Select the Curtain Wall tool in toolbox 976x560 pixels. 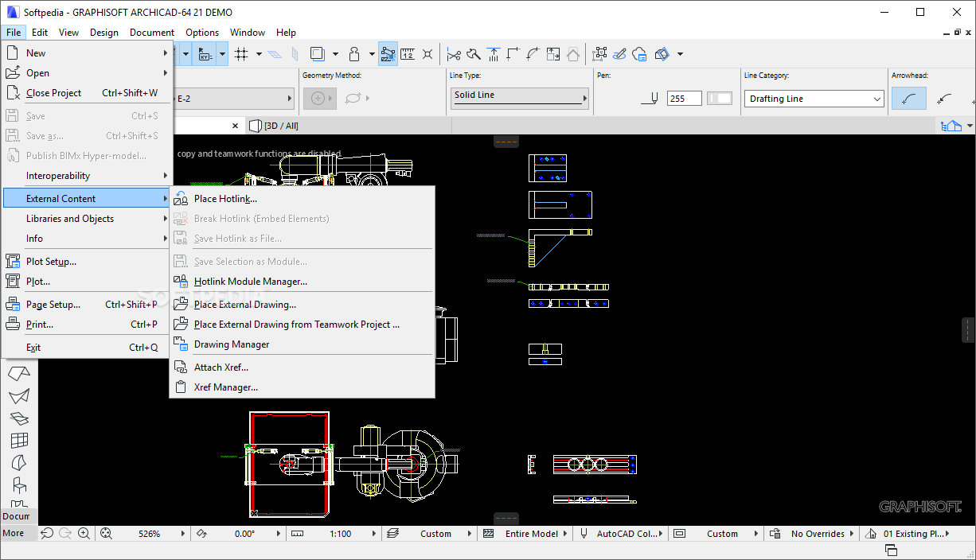point(19,440)
